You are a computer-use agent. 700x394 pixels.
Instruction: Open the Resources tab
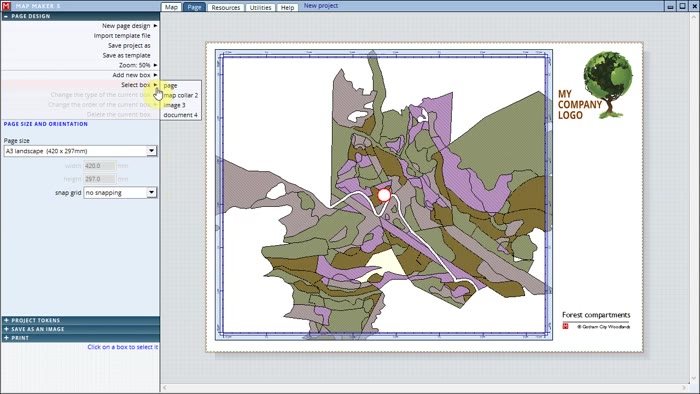(225, 7)
